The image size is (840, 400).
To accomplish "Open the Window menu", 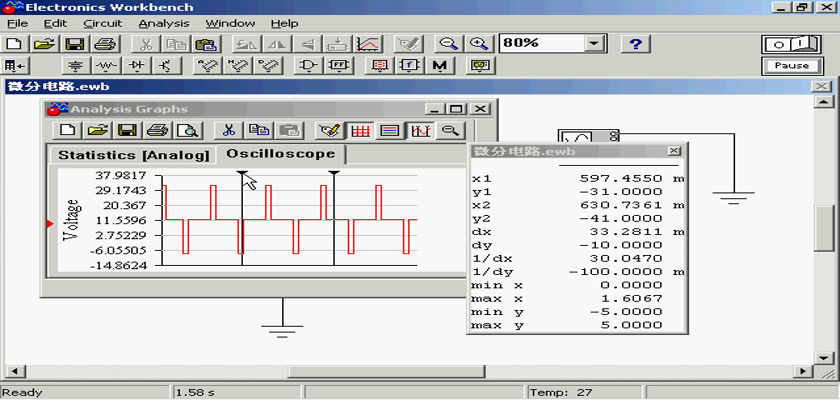I will pyautogui.click(x=230, y=24).
